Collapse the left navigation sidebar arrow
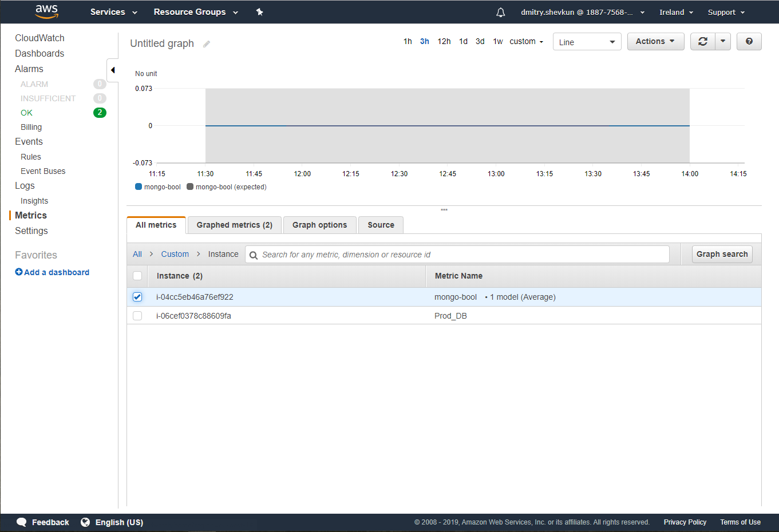This screenshot has width=779, height=532. [x=113, y=70]
